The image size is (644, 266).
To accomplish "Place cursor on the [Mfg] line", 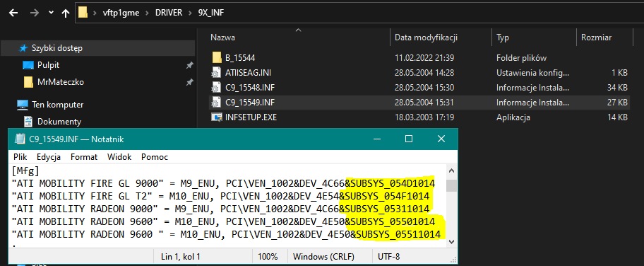I will 25,170.
